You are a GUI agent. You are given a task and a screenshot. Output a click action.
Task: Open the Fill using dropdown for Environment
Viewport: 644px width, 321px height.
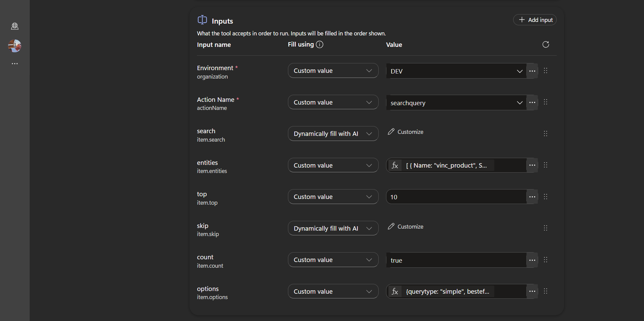tap(333, 70)
